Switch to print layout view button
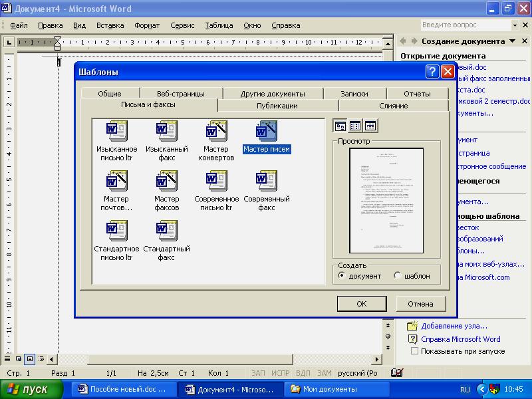Screen dimensions: 532x399 [x=30, y=358]
